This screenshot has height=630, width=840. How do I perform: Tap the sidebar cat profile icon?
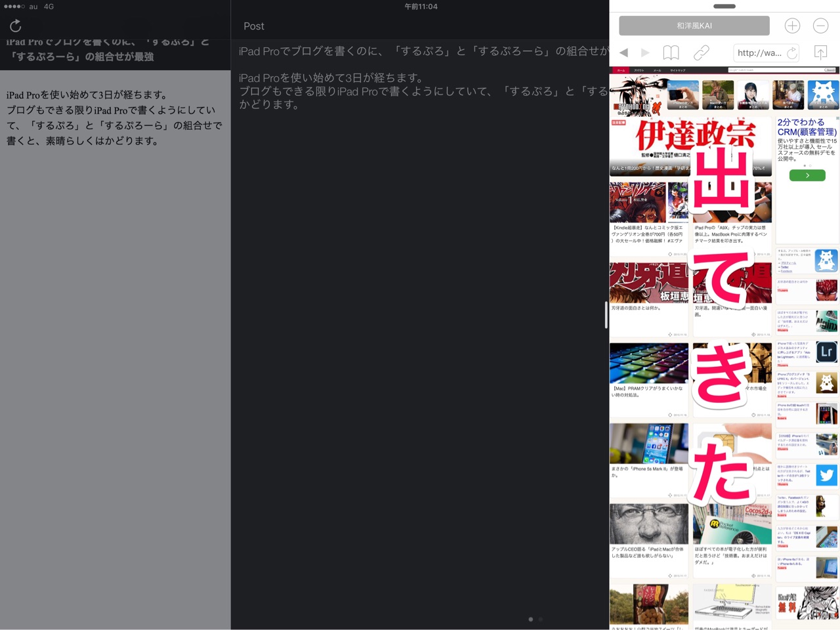point(826,261)
